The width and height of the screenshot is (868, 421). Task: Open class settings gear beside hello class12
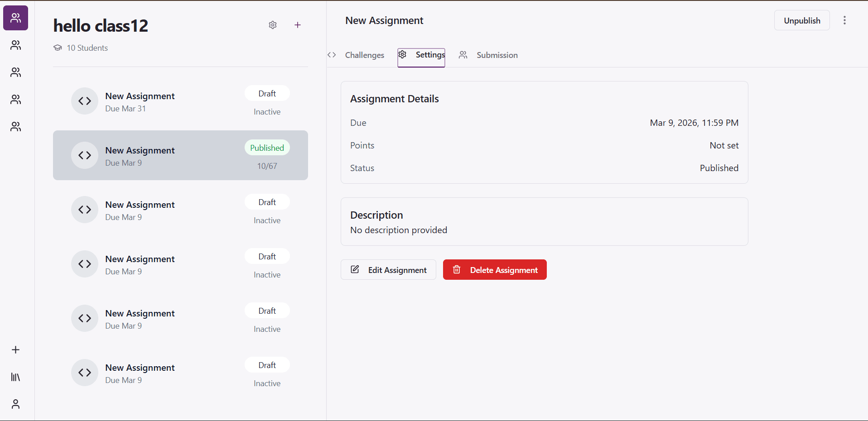pos(272,25)
